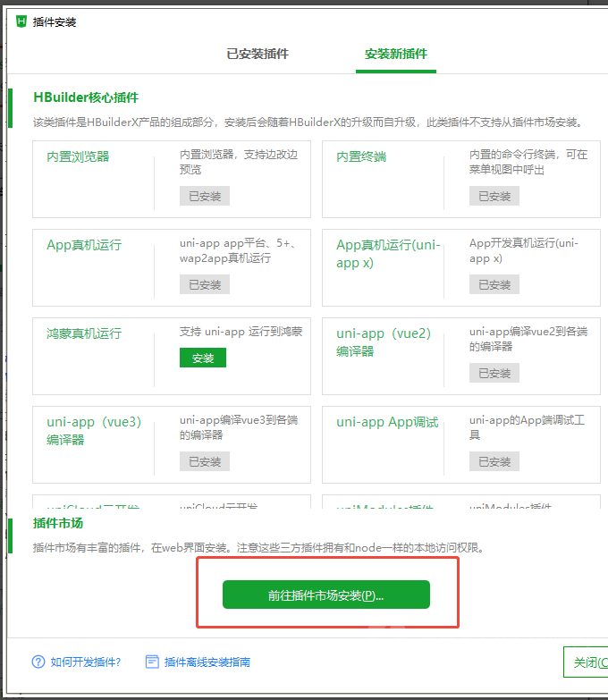Click the 关闭 button
Image resolution: width=608 pixels, height=700 pixels.
(x=587, y=662)
